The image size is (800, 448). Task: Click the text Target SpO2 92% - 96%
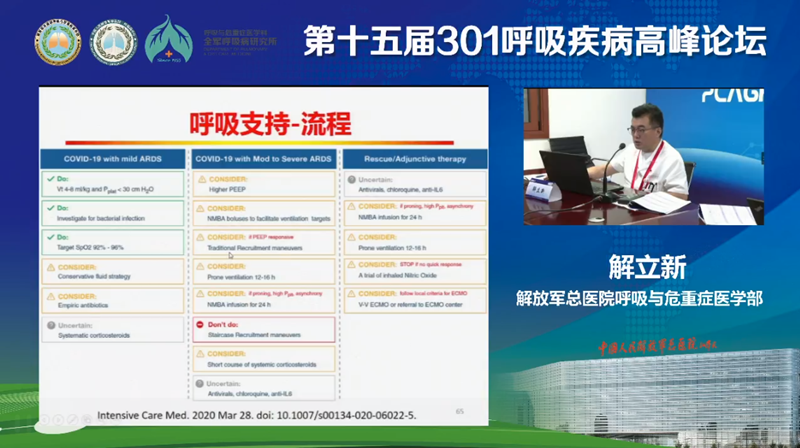pos(90,247)
